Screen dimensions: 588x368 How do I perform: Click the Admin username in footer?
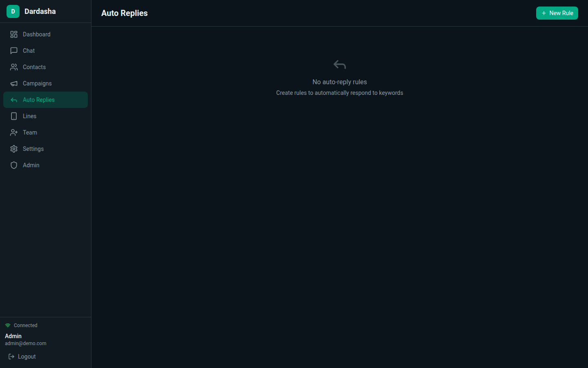pos(13,336)
